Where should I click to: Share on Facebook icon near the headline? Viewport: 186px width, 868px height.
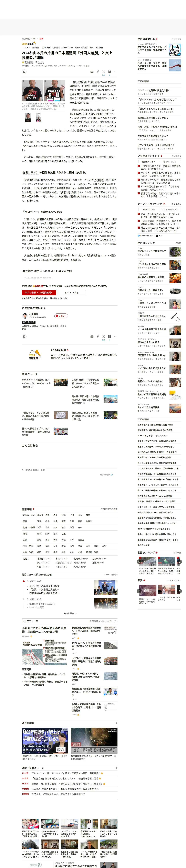(98, 72)
